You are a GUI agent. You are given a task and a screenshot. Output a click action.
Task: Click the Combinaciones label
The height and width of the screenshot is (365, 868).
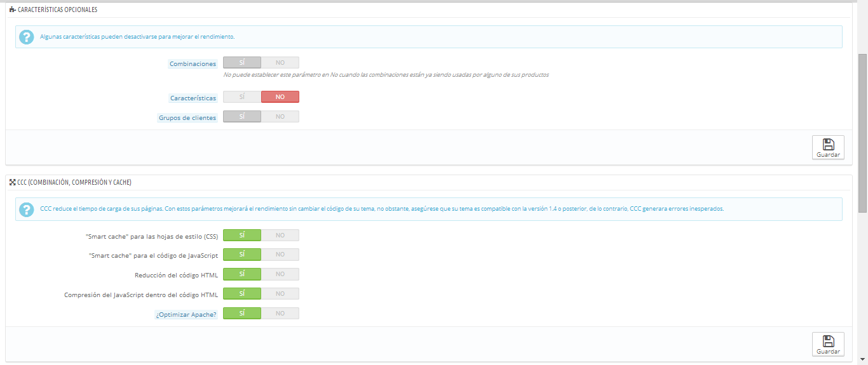(193, 63)
